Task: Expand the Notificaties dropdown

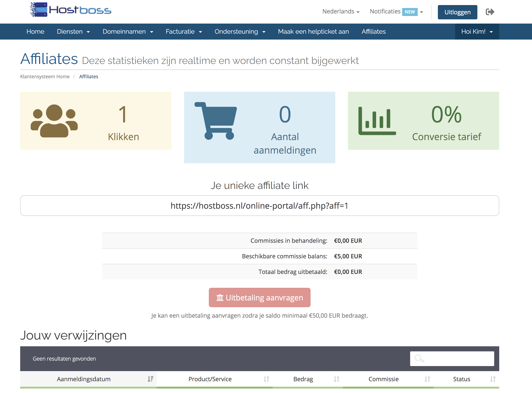Action: 396,11
